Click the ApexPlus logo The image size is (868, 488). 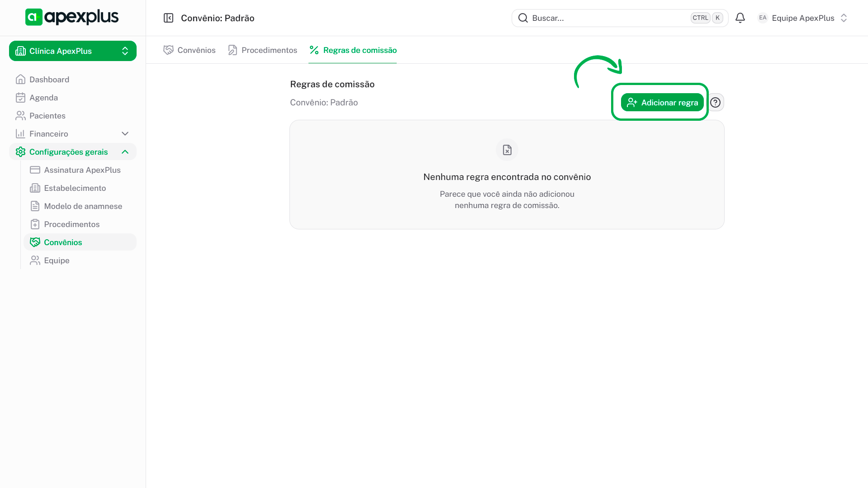click(x=72, y=17)
